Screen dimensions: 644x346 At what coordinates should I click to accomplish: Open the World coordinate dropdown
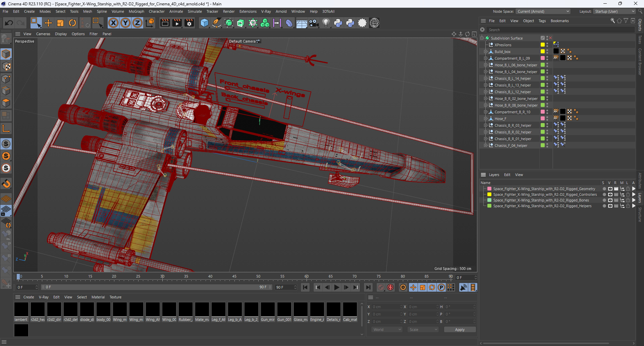tap(387, 330)
